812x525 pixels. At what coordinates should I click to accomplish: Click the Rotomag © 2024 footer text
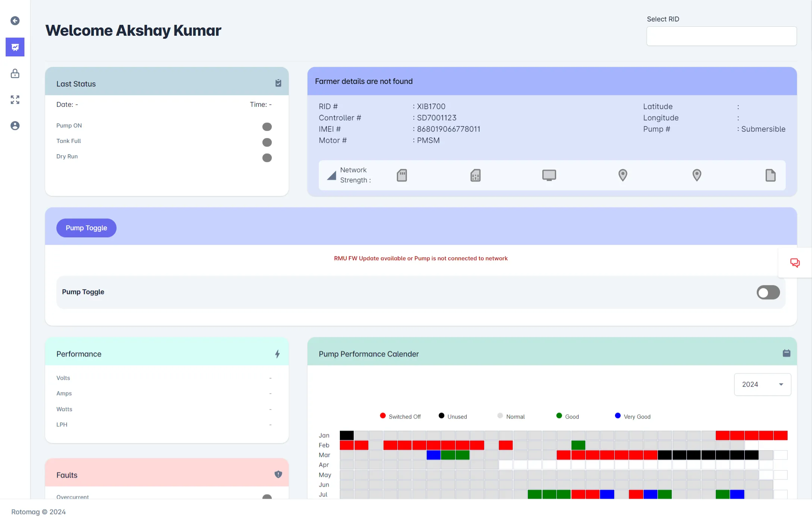pyautogui.click(x=38, y=512)
